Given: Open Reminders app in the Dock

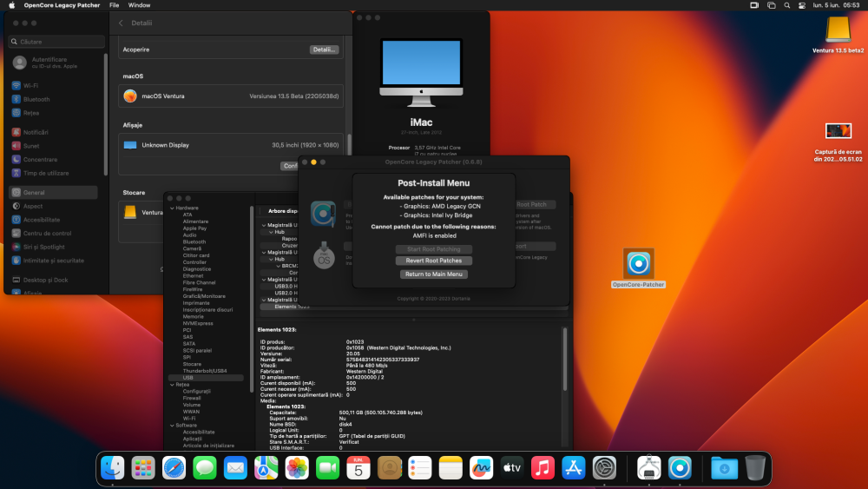Looking at the screenshot, I should (x=419, y=468).
